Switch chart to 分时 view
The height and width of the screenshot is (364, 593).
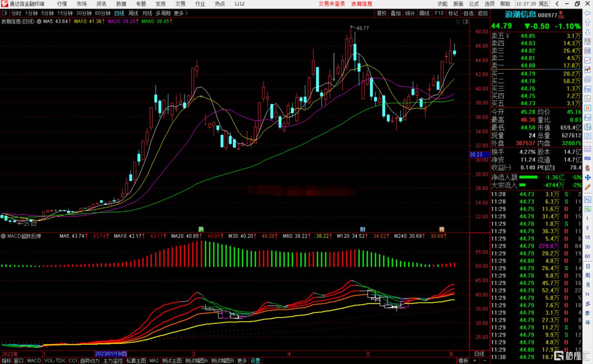[16, 13]
